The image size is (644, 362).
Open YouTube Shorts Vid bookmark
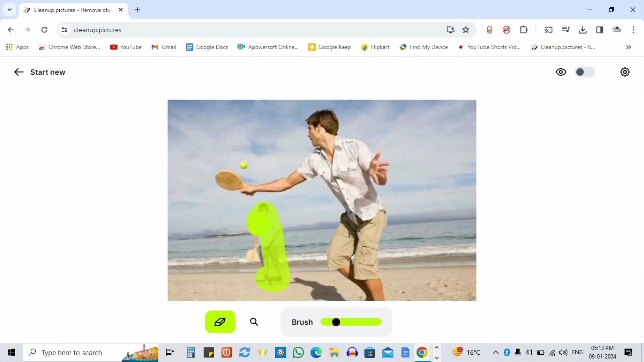pos(489,47)
